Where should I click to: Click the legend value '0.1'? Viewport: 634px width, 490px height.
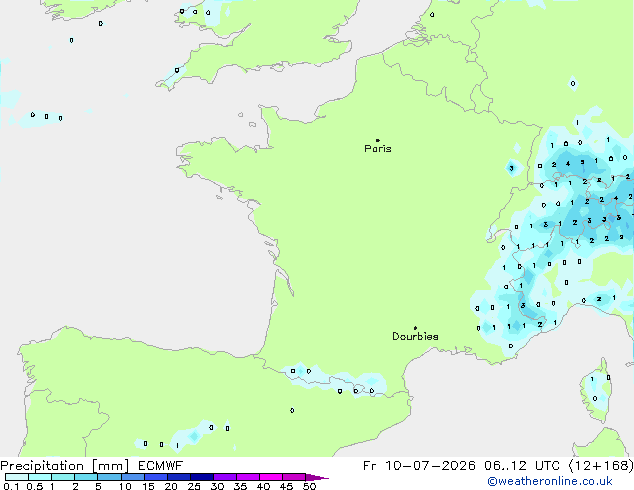pos(11,486)
